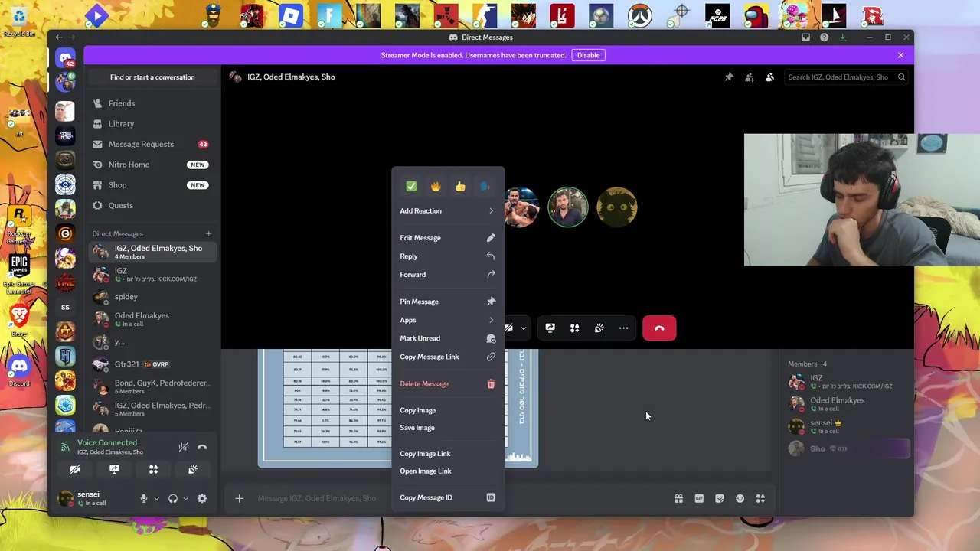This screenshot has height=551, width=980.
Task: Choose Copy Message Link
Action: click(x=448, y=357)
